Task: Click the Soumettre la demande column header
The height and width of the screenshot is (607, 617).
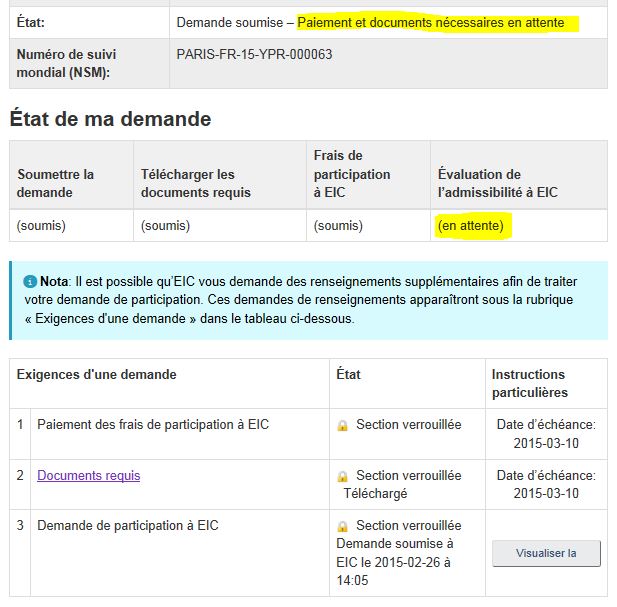Action: coord(56,183)
